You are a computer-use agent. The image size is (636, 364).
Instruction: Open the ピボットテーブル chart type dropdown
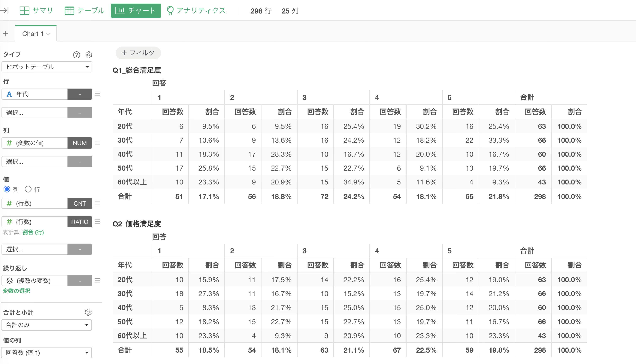(47, 67)
